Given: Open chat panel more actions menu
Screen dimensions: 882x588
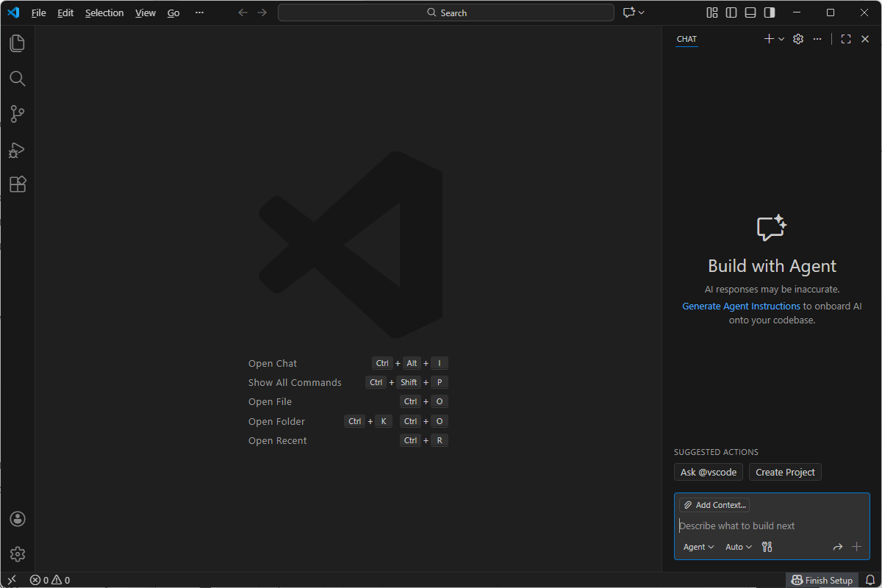Looking at the screenshot, I should tap(817, 39).
